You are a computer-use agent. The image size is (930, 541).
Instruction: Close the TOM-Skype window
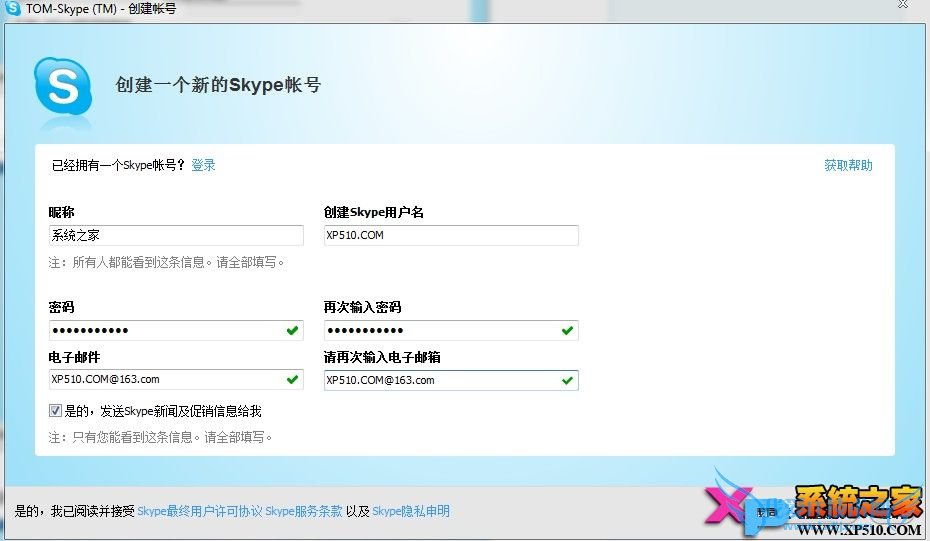(903, 5)
